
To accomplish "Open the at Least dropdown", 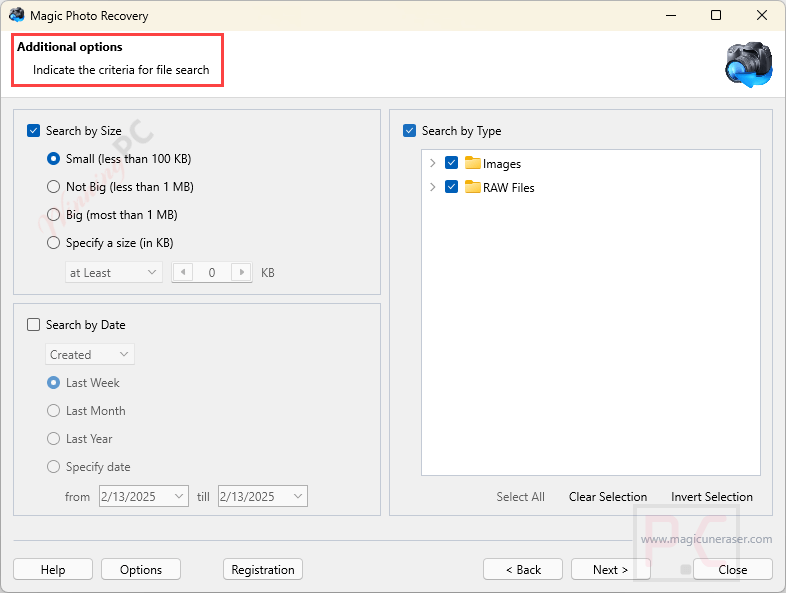I will tap(114, 273).
